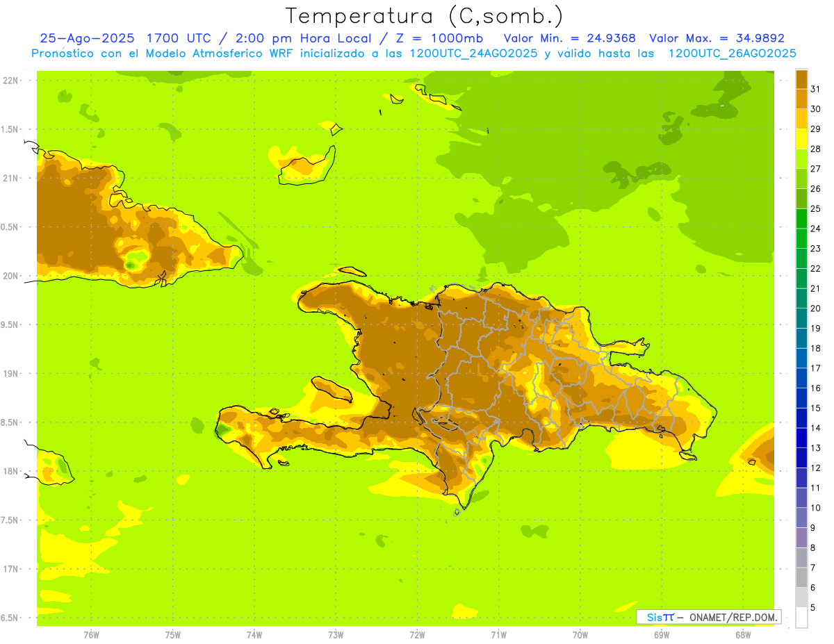Click the colorbar legend label '15'
The width and height of the screenshot is (834, 644).
(816, 408)
